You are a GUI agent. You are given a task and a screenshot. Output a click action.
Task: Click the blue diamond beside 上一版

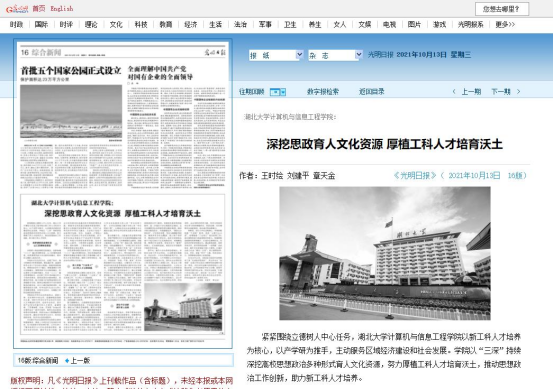(67, 360)
